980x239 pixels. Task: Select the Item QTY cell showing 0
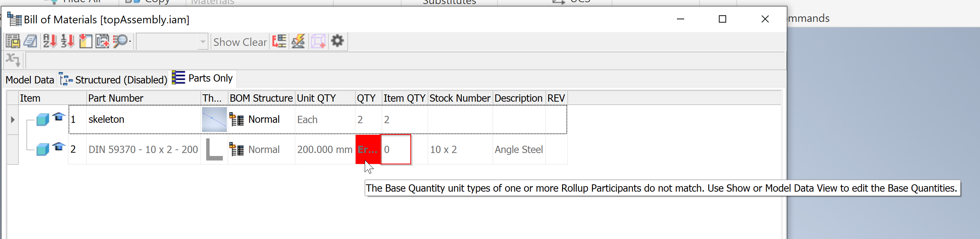pos(396,149)
